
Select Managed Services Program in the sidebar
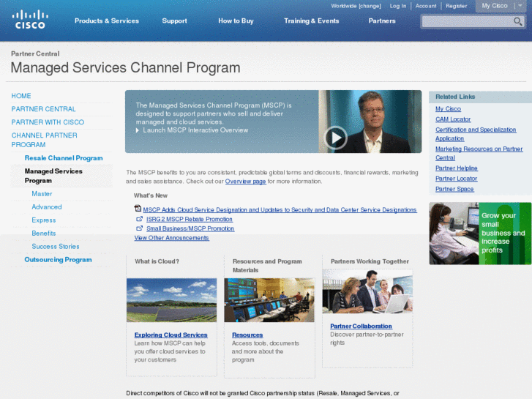pyautogui.click(x=53, y=176)
